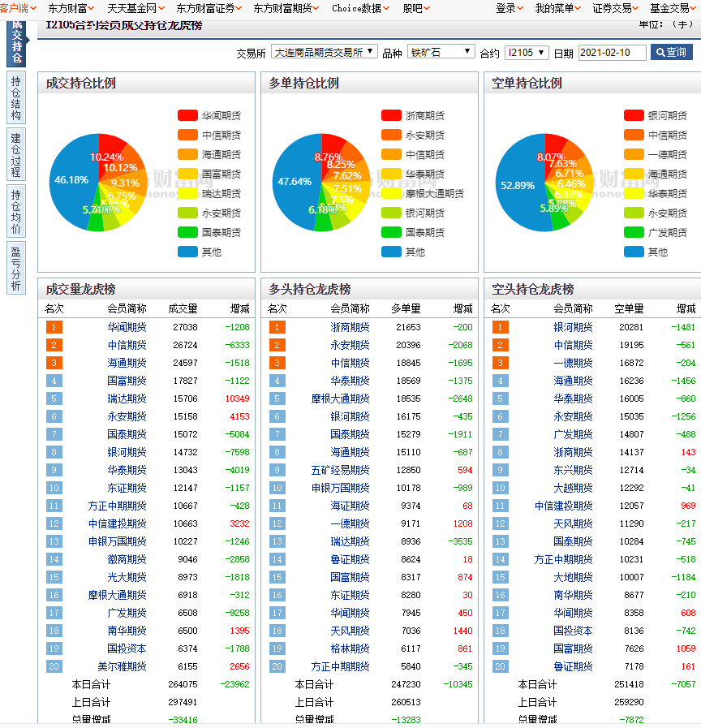Click 成交量 value 27038
The image size is (701, 728).
(185, 327)
